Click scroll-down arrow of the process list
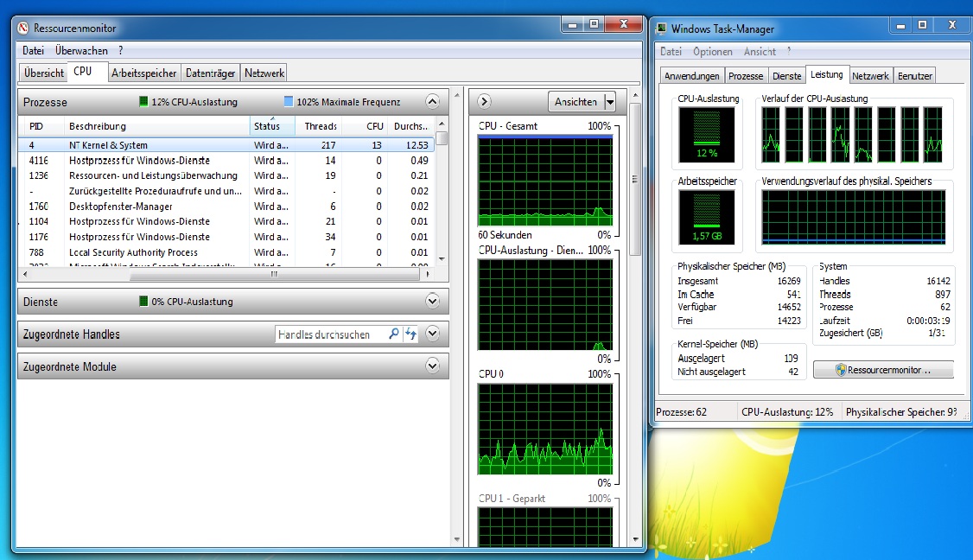This screenshot has height=560, width=973. click(x=442, y=259)
